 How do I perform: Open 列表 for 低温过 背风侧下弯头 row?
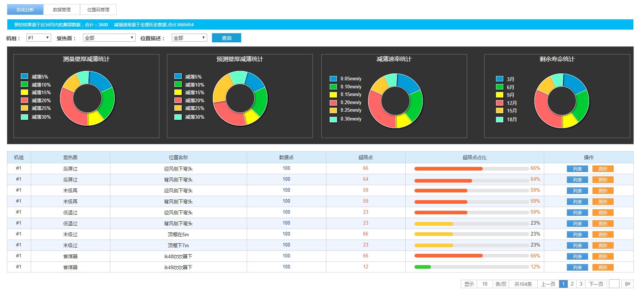[x=577, y=223]
